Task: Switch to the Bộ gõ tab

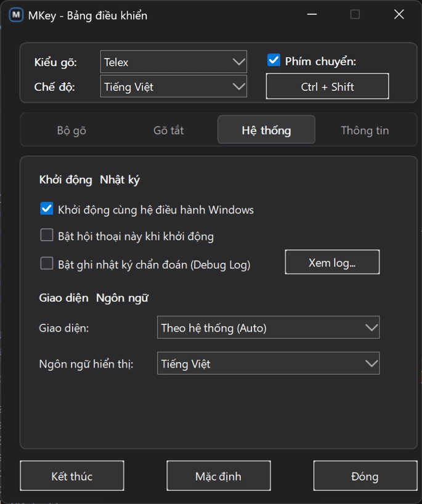Action: [71, 130]
